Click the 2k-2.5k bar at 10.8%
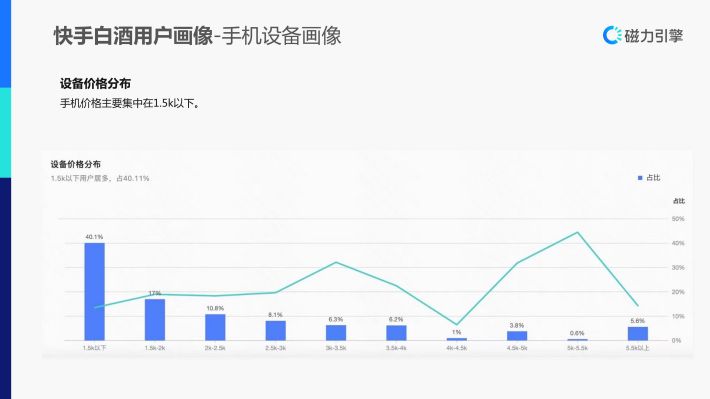This screenshot has width=710, height=399. click(x=215, y=327)
